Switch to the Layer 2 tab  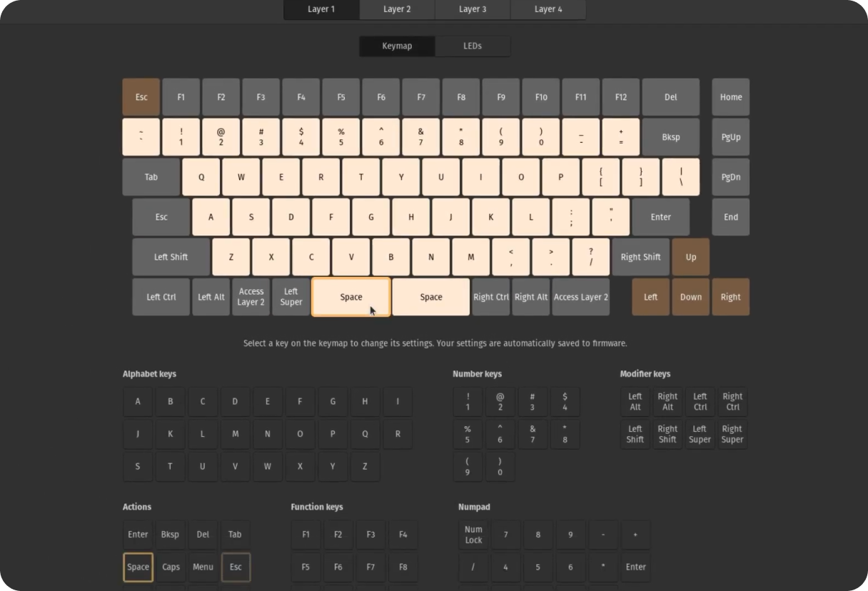coord(397,9)
